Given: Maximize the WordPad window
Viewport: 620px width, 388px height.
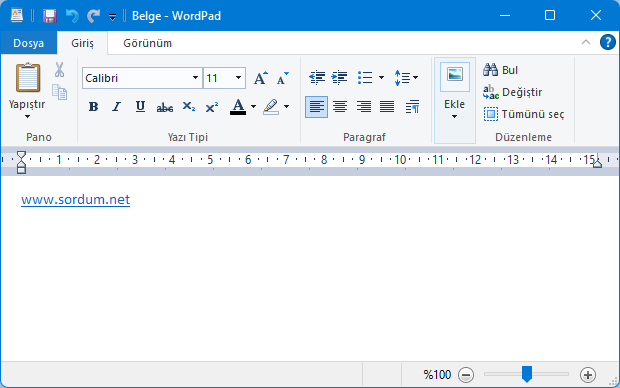Looking at the screenshot, I should 550,15.
